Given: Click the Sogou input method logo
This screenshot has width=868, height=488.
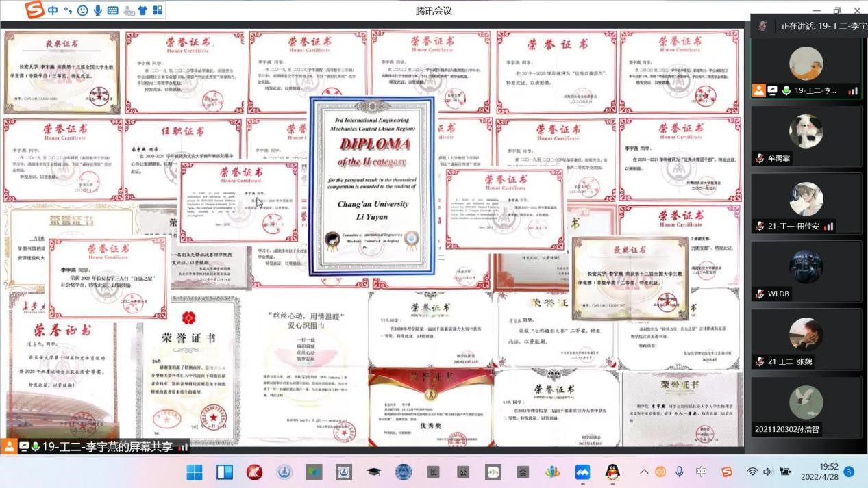Looking at the screenshot, I should point(34,10).
